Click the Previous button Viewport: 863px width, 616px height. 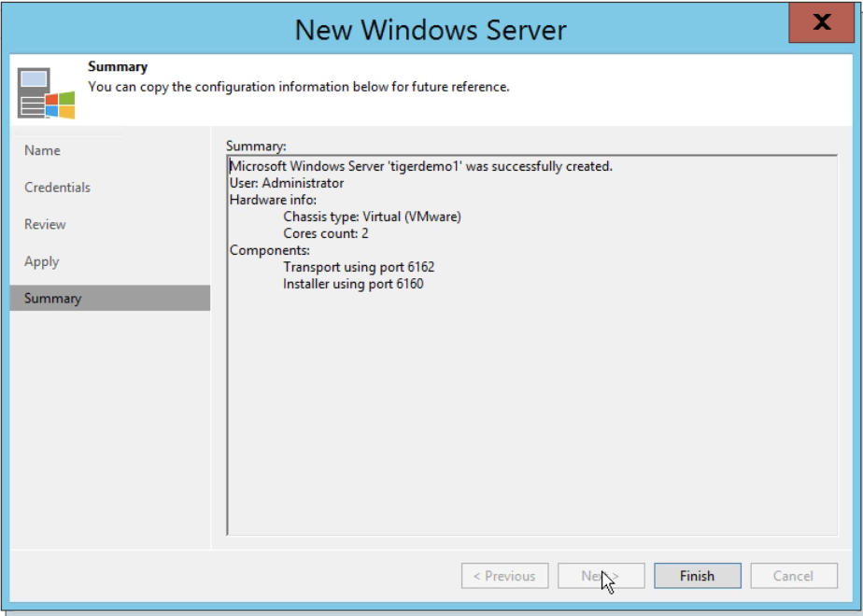tap(504, 576)
